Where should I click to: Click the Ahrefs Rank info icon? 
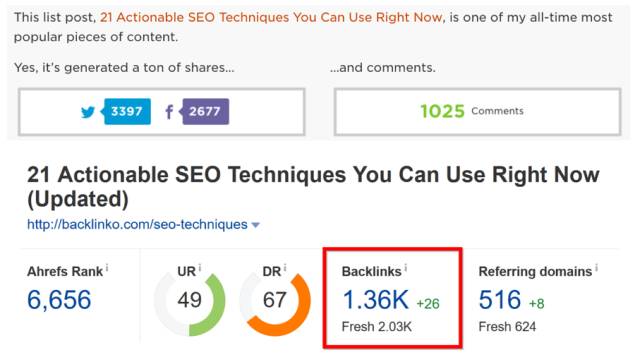click(107, 268)
